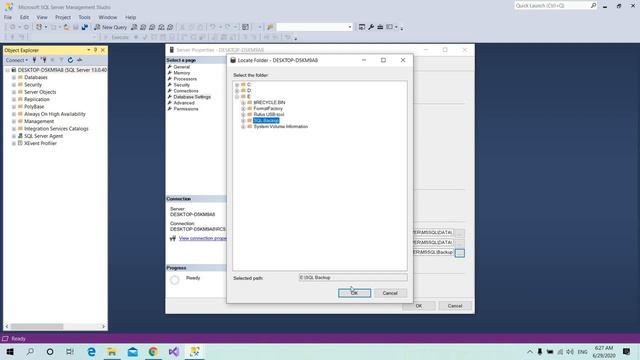Confirm with OK in Locate Folder dialog
This screenshot has width=640, height=360.
(x=354, y=293)
